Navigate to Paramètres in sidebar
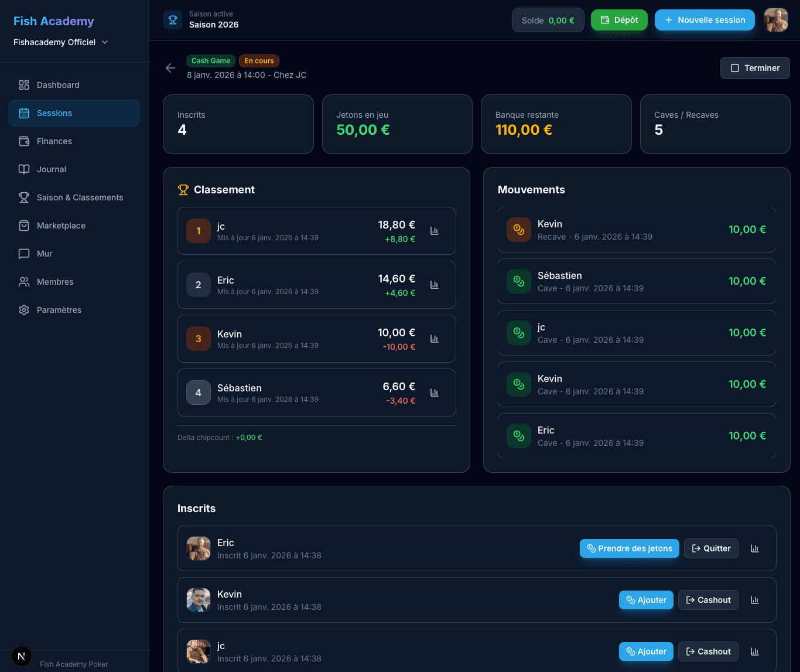800x672 pixels. pos(59,310)
